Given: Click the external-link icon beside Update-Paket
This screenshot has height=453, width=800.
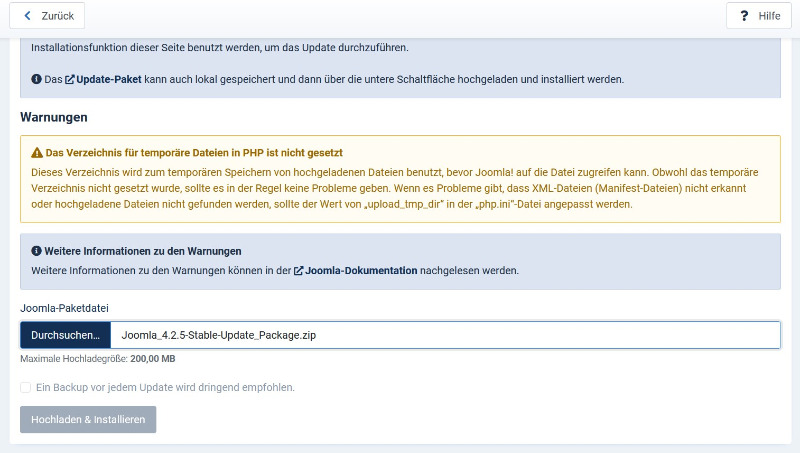Looking at the screenshot, I should coord(69,80).
